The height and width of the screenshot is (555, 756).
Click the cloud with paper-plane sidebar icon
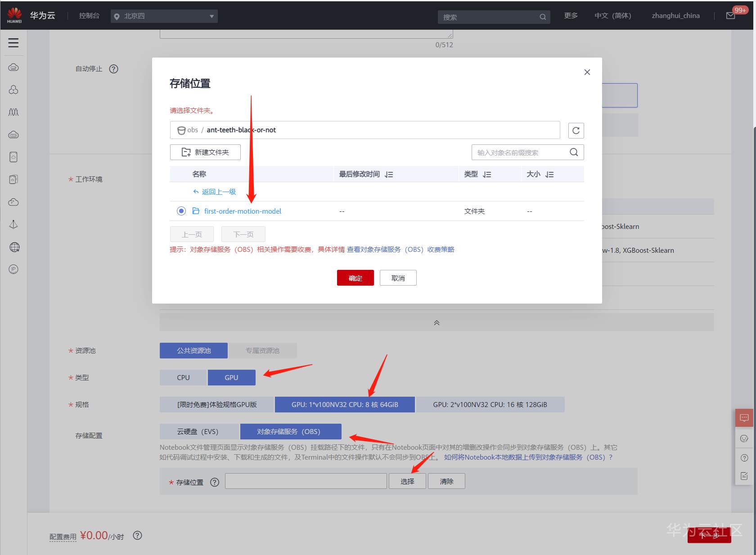tap(13, 202)
